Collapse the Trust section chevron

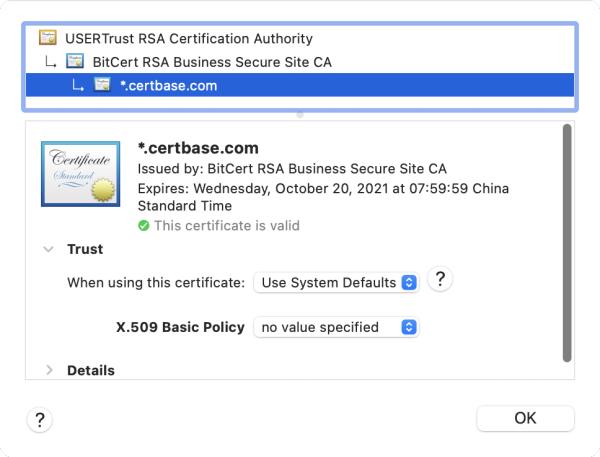pyautogui.click(x=48, y=250)
